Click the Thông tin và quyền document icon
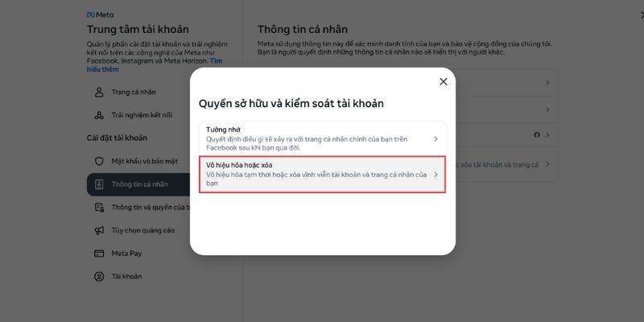 [99, 208]
